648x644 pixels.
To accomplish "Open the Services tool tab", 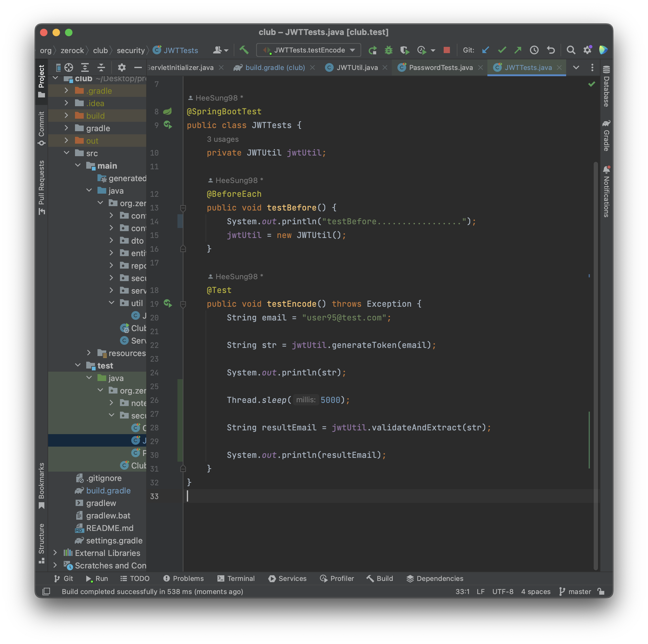I will tap(287, 578).
